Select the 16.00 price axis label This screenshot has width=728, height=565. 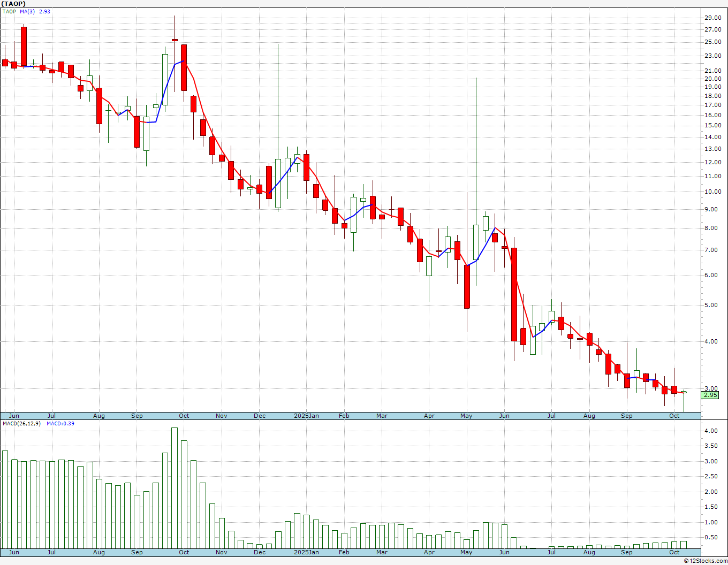(712, 115)
